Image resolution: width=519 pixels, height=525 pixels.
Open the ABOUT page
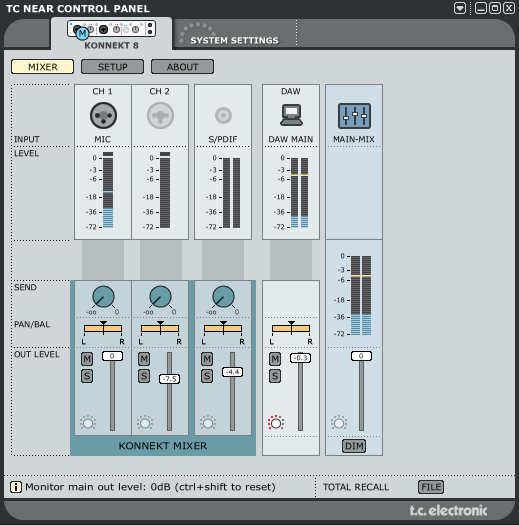coord(182,67)
